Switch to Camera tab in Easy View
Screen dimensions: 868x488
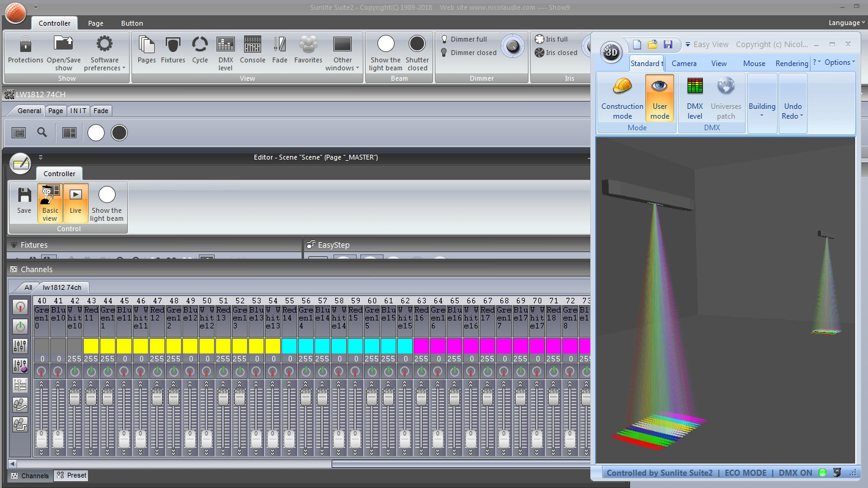point(684,63)
